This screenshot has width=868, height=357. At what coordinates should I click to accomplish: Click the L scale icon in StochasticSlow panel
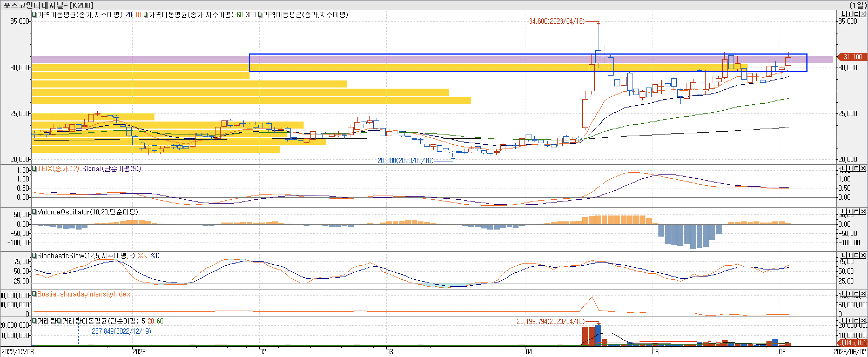843,255
